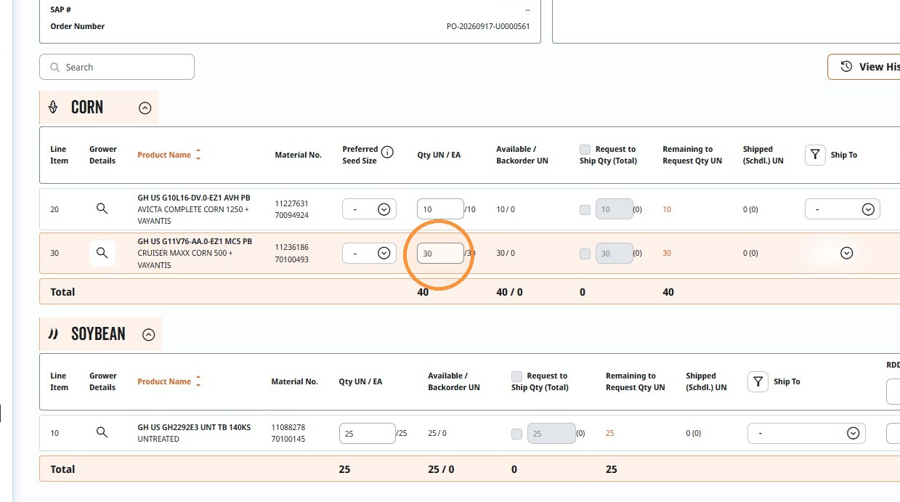
Task: Click quantity field showing 30 for line 30
Action: 440,253
